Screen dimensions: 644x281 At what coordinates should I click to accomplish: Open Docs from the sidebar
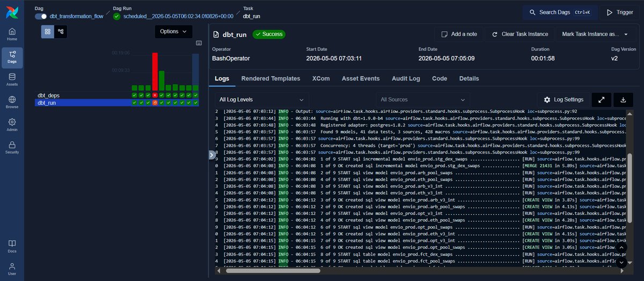(12, 246)
